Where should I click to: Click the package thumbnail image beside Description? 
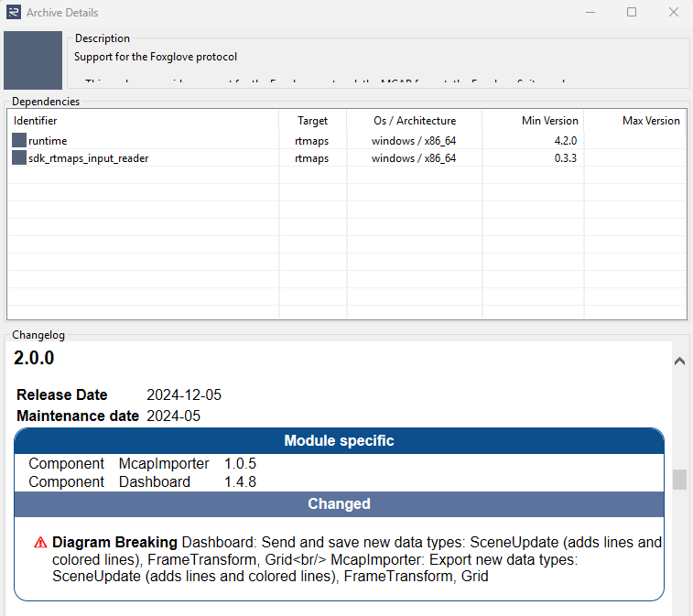33,60
